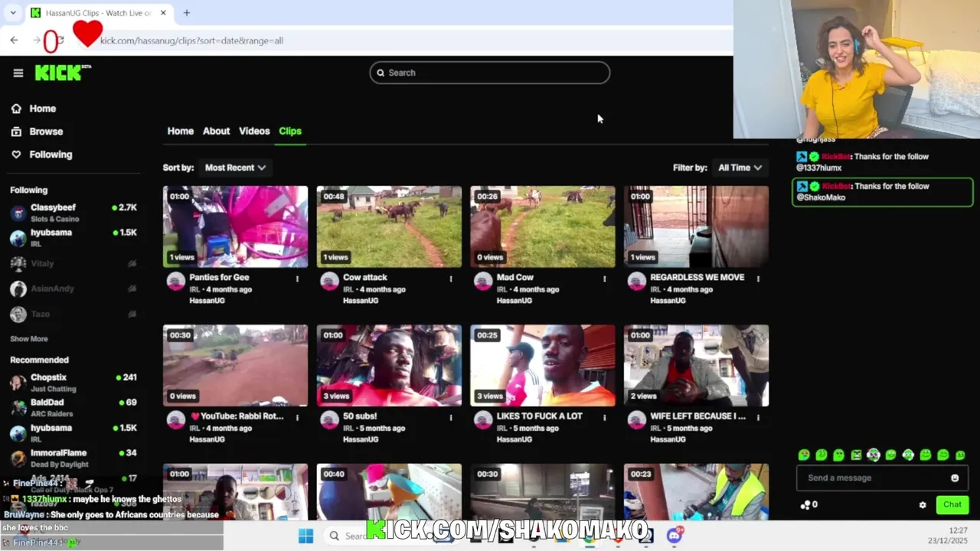
Task: Click the browser back arrow
Action: click(14, 40)
